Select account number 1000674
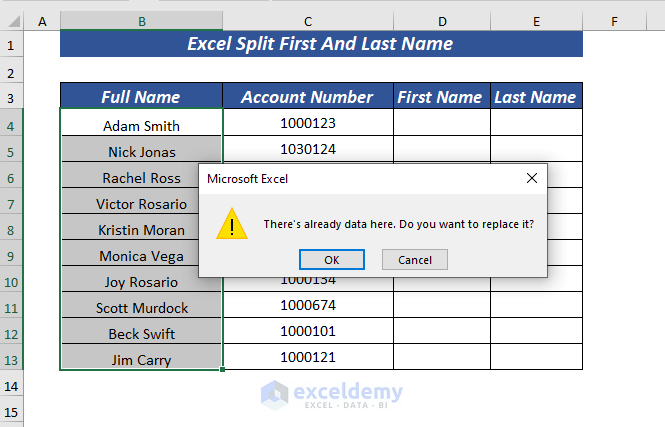Viewport: 665px width, 427px height. 308,305
